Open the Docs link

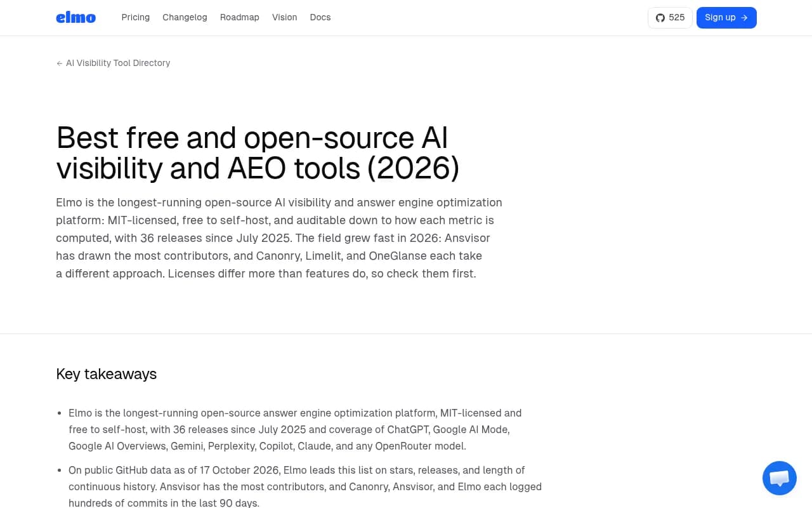pos(320,18)
